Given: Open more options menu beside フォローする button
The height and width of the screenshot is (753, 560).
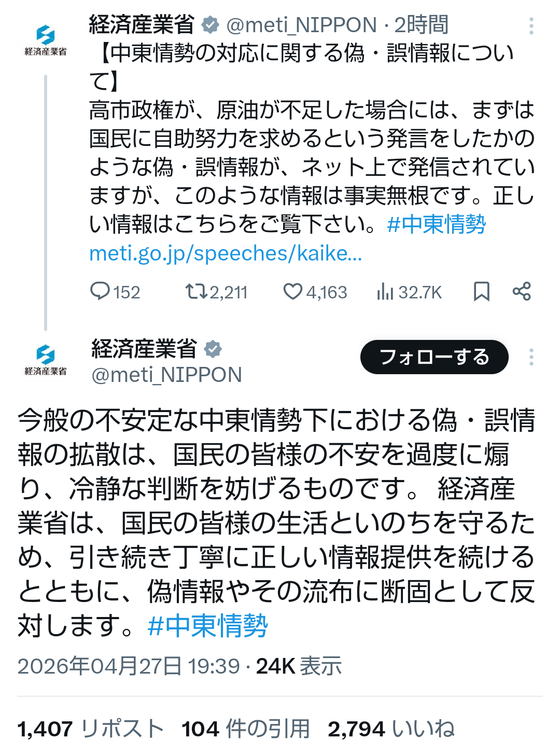Looking at the screenshot, I should pyautogui.click(x=531, y=357).
